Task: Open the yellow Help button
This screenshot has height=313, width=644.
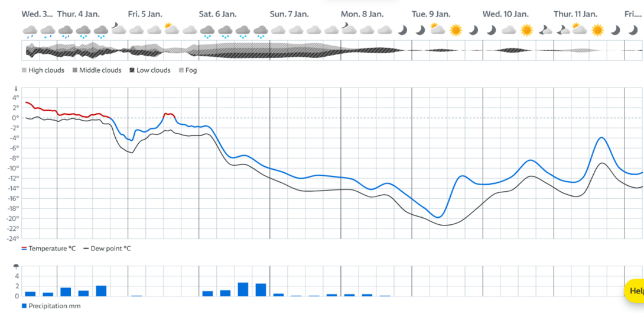Action: [x=634, y=291]
